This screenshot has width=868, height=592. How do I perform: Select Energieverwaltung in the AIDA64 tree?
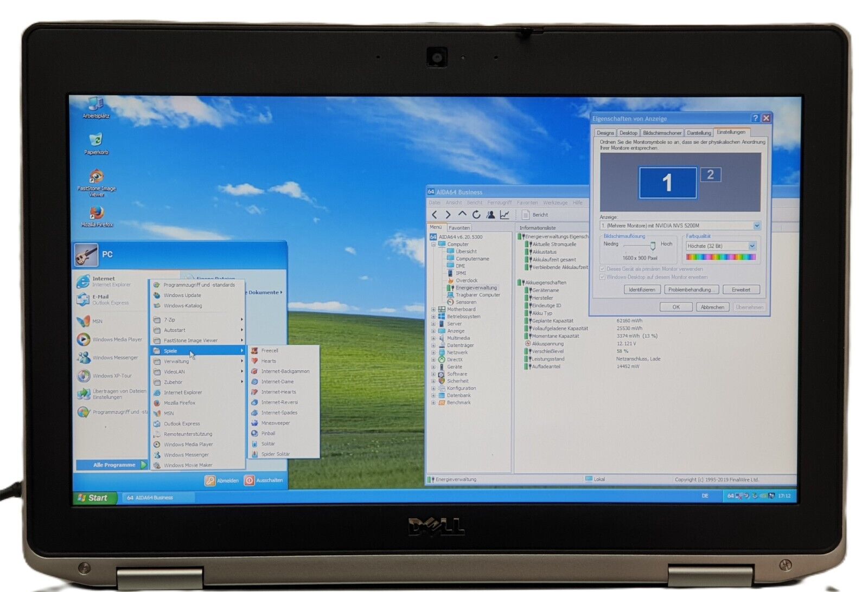(476, 288)
